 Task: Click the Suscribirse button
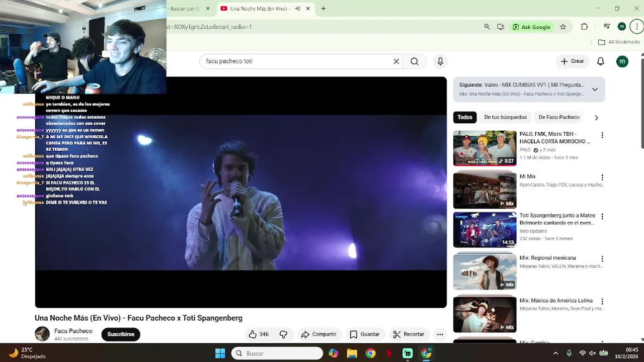pos(121,334)
